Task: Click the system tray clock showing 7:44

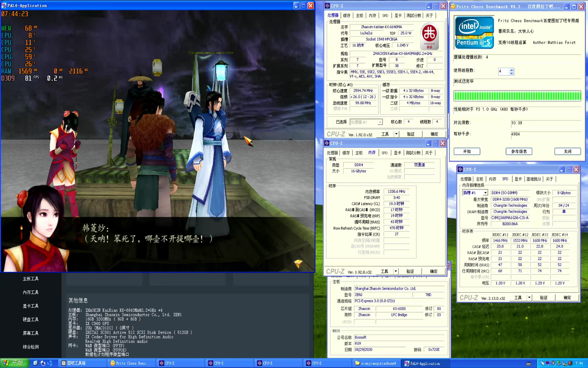Action: point(579,363)
